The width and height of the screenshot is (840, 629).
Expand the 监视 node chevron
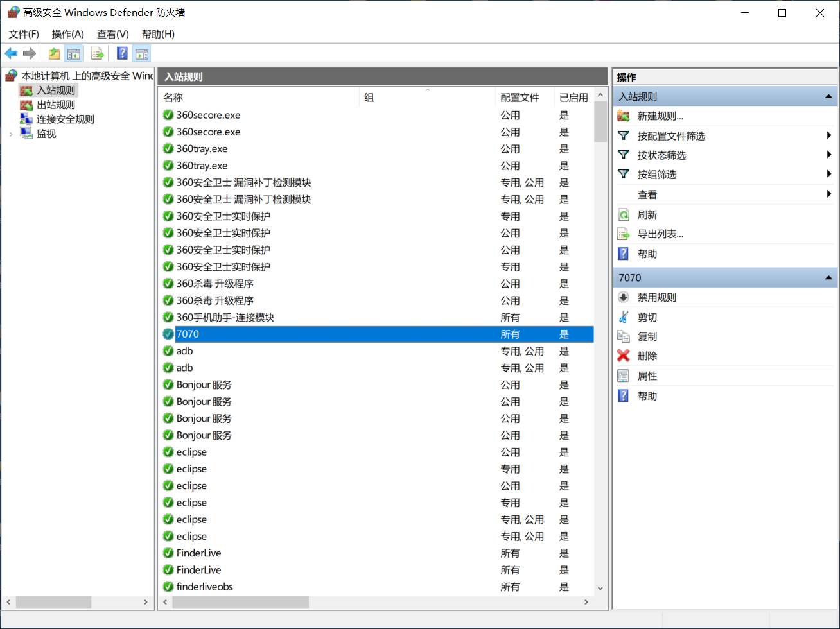click(11, 134)
